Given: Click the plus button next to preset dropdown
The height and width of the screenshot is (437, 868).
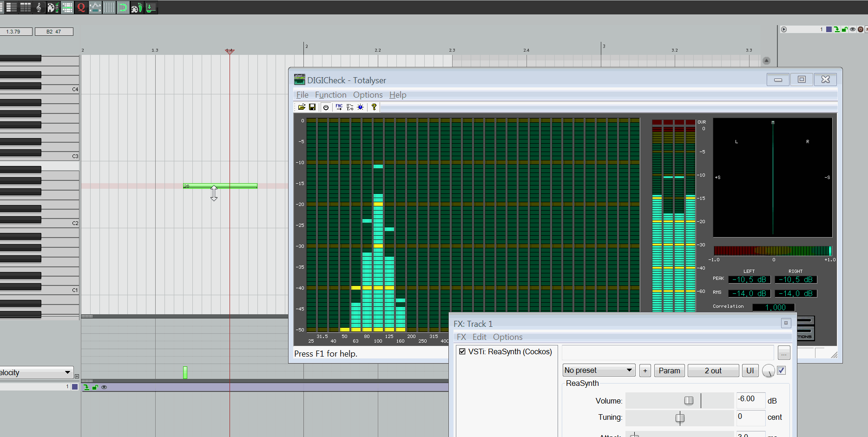Looking at the screenshot, I should [645, 371].
